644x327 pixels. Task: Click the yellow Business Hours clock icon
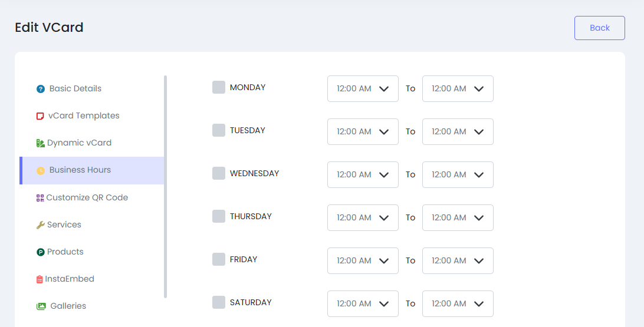tap(41, 171)
